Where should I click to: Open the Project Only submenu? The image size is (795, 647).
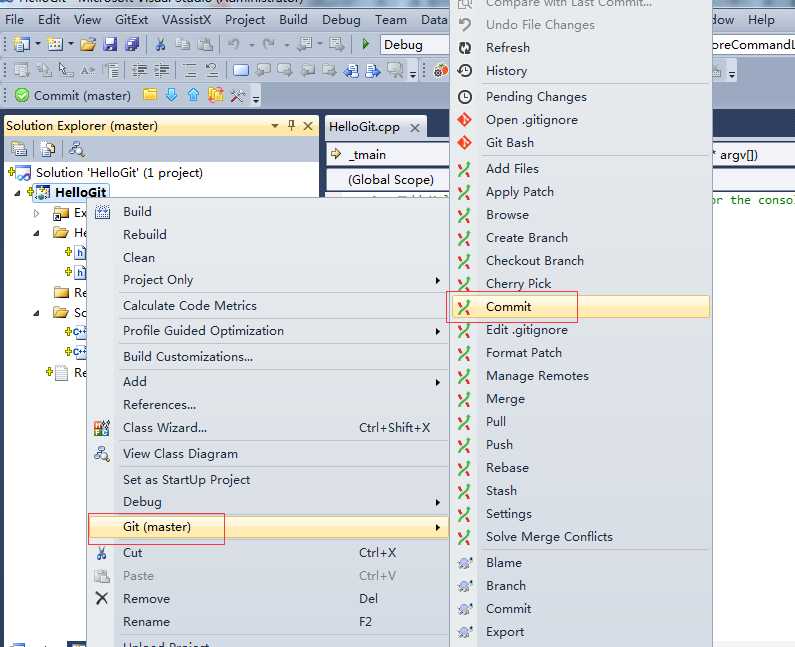tap(269, 280)
